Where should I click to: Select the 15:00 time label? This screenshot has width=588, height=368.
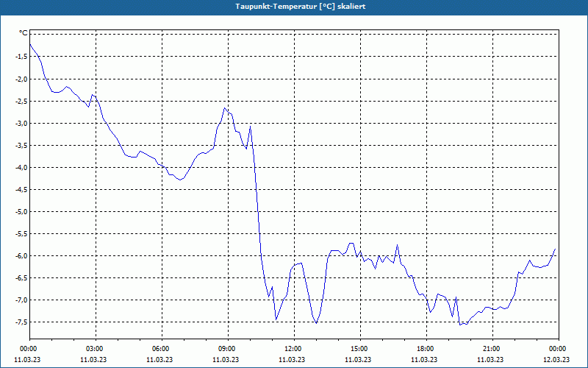coord(360,349)
